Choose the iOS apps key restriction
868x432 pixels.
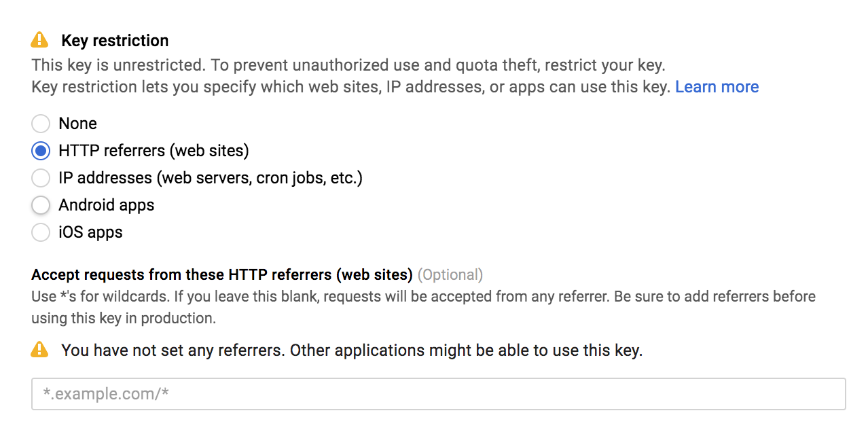coord(40,232)
